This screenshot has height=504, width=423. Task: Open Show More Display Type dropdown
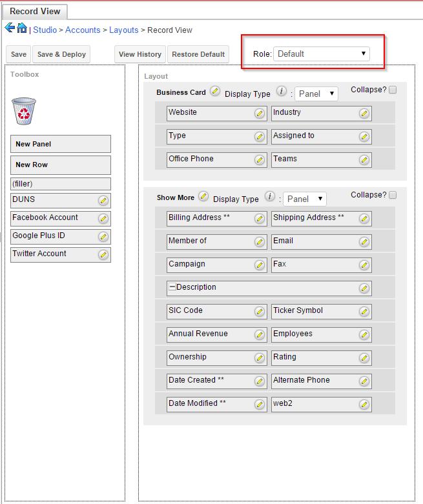click(x=305, y=199)
